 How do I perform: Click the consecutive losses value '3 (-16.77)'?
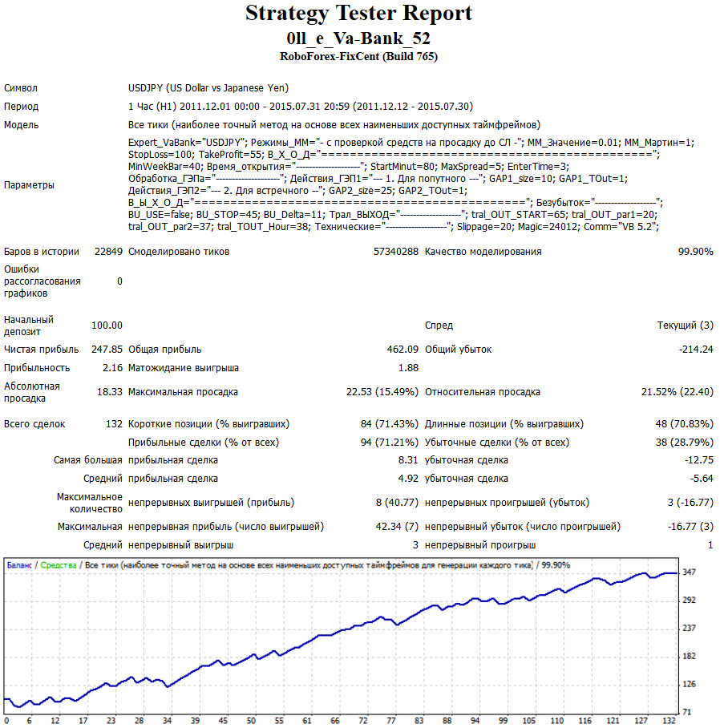coord(690,503)
